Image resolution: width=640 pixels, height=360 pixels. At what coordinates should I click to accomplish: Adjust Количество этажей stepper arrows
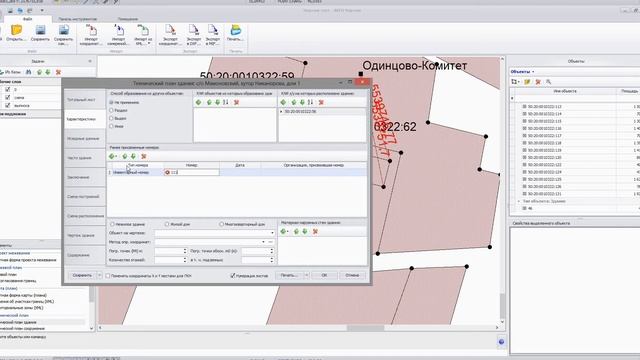[185, 260]
